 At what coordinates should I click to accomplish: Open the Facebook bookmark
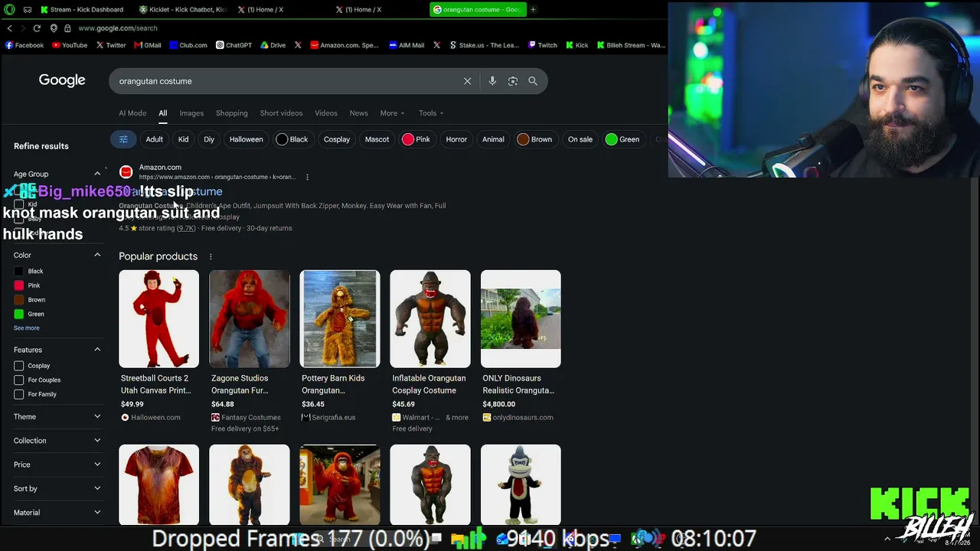tap(24, 45)
